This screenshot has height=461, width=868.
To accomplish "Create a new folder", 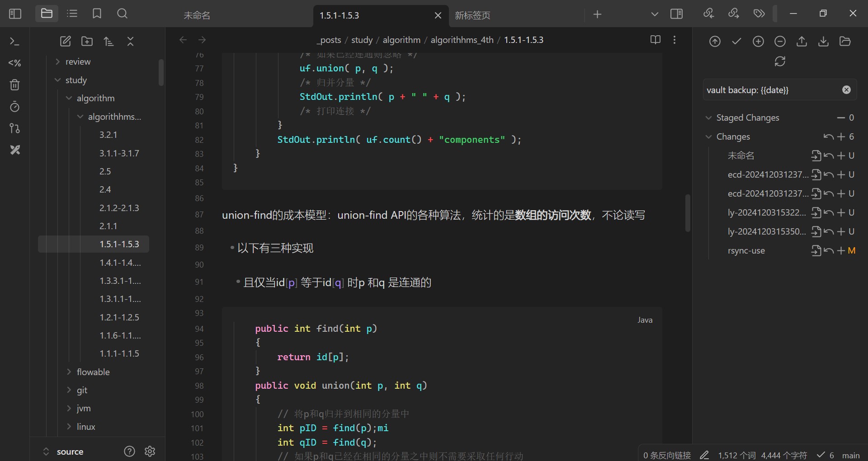I will click(87, 42).
